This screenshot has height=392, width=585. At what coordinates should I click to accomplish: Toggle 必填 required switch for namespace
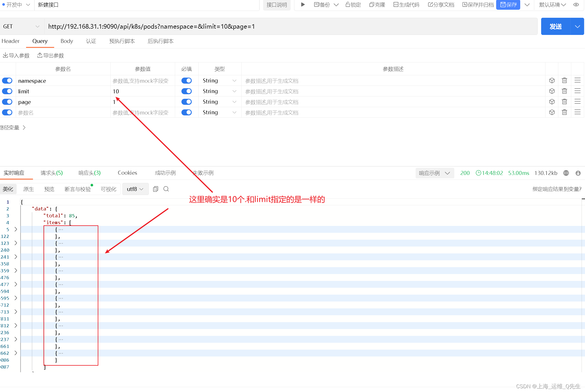pos(187,81)
